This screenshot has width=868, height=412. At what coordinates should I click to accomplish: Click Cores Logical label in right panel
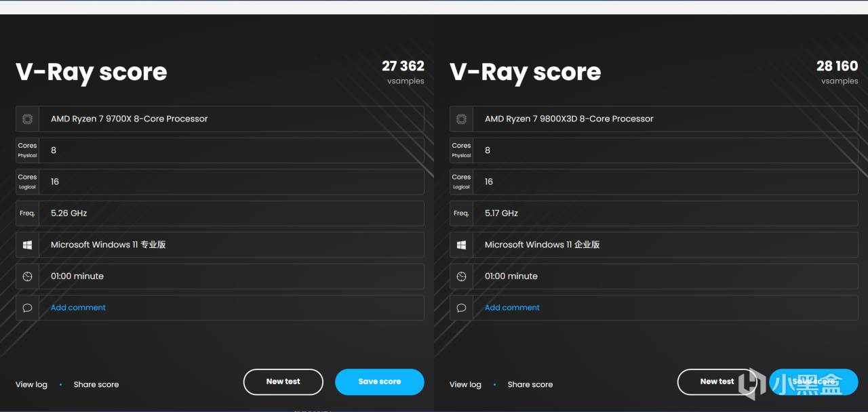(461, 182)
